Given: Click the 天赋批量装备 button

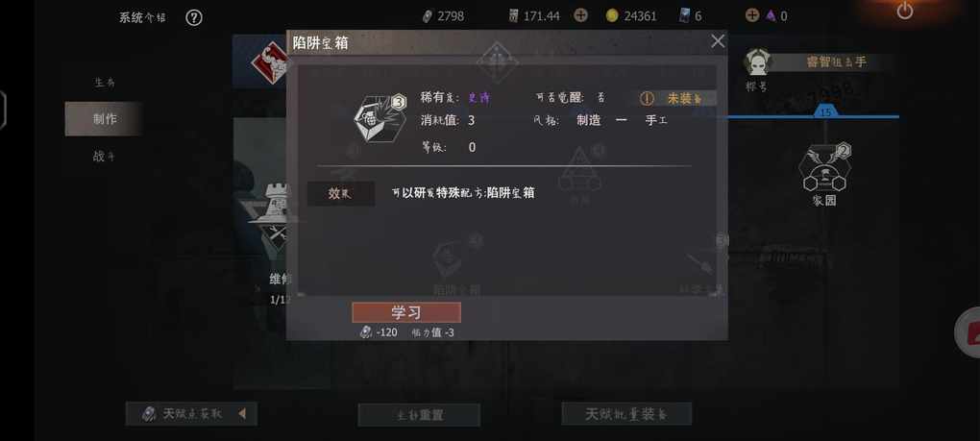Looking at the screenshot, I should (626, 413).
